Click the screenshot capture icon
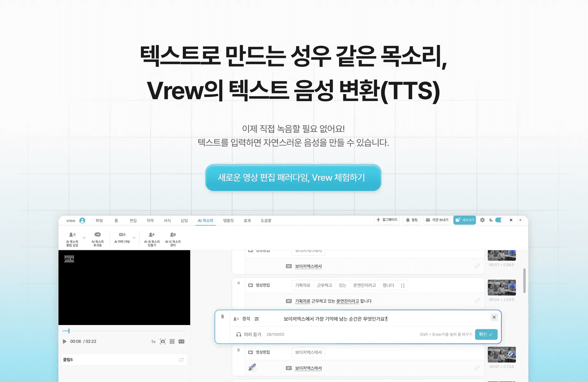588x382 pixels. [163, 341]
